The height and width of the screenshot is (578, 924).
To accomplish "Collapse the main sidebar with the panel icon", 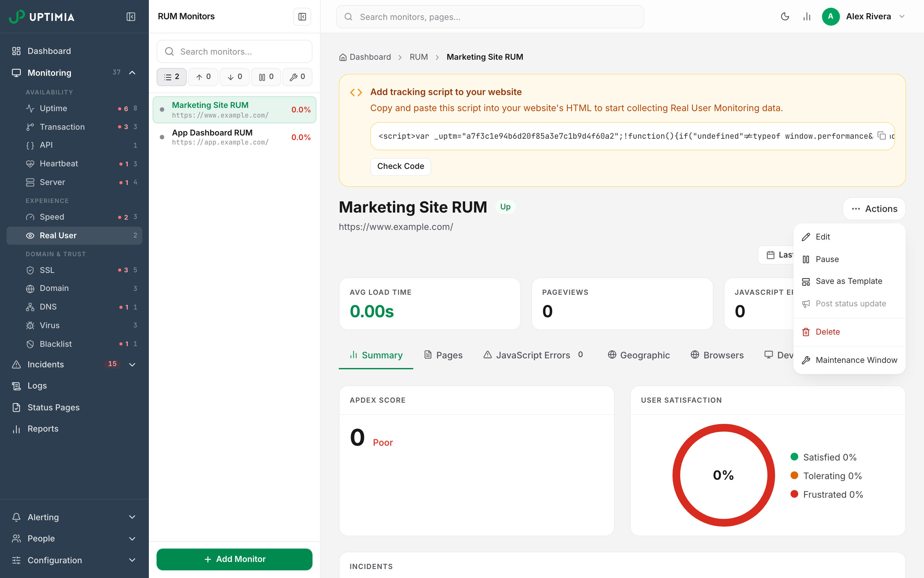I will pos(131,17).
